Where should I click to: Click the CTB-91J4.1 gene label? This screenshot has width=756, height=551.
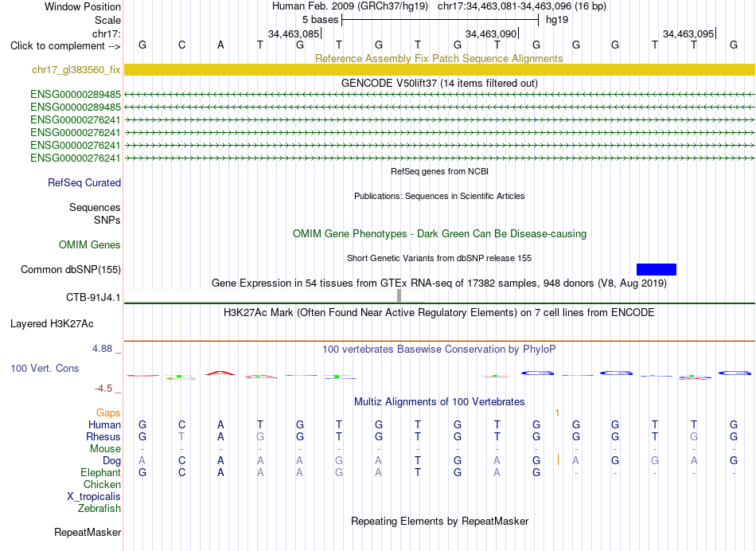94,297
